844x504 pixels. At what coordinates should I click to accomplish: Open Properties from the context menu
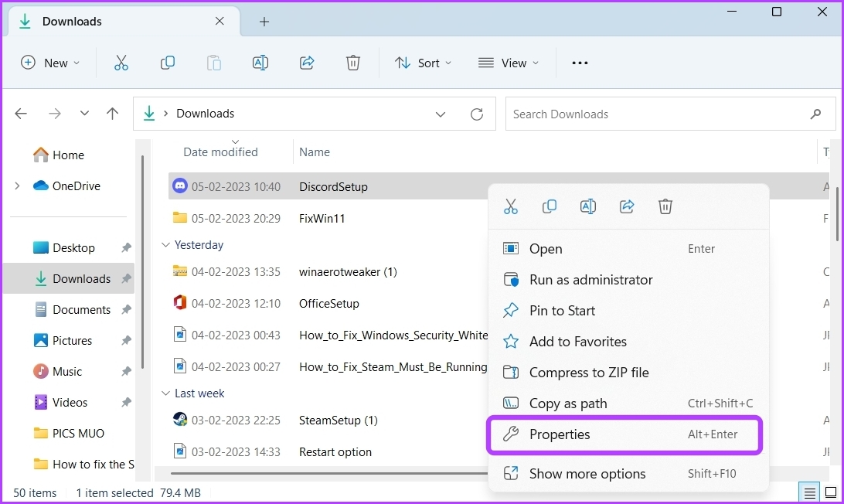click(x=624, y=434)
